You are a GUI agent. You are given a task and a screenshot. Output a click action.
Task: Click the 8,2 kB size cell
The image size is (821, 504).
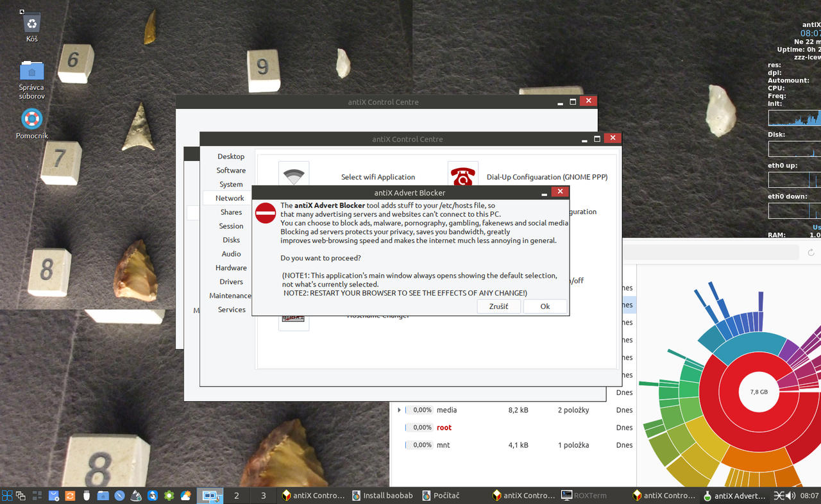(x=518, y=410)
